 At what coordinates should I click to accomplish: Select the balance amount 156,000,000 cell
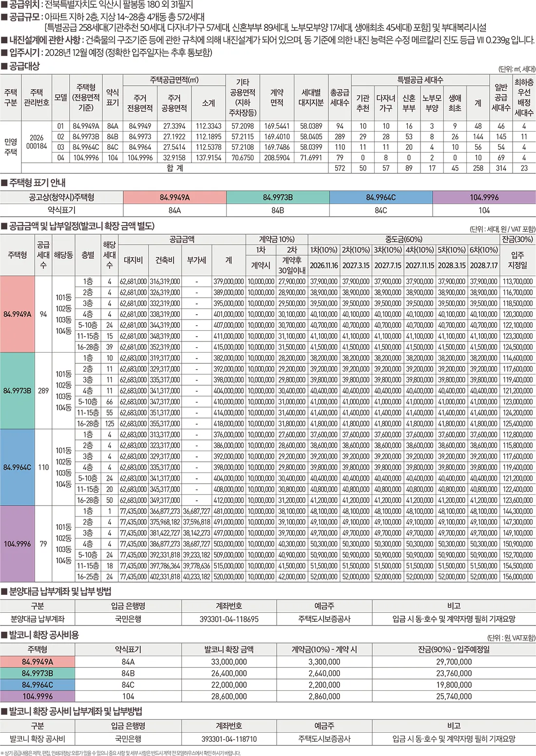click(517, 577)
